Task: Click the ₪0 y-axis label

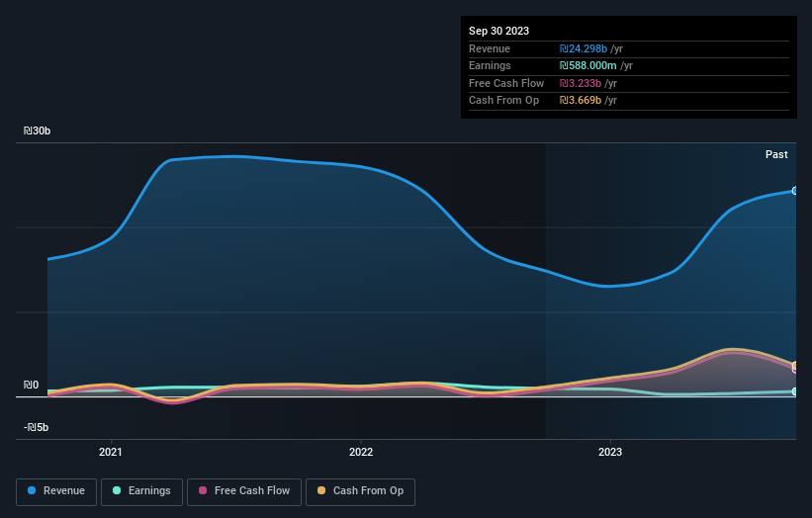Action: click(x=31, y=385)
